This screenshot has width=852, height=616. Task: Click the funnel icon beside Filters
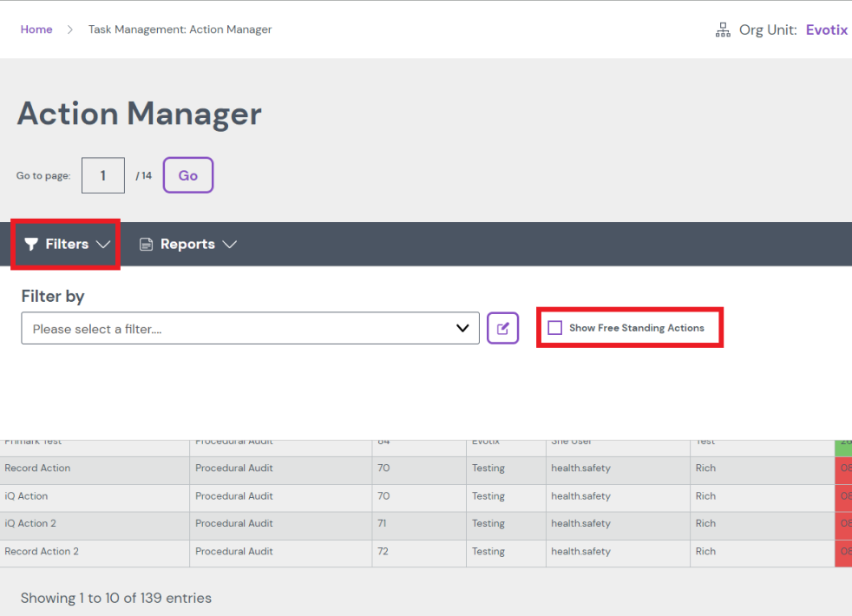pyautogui.click(x=31, y=245)
